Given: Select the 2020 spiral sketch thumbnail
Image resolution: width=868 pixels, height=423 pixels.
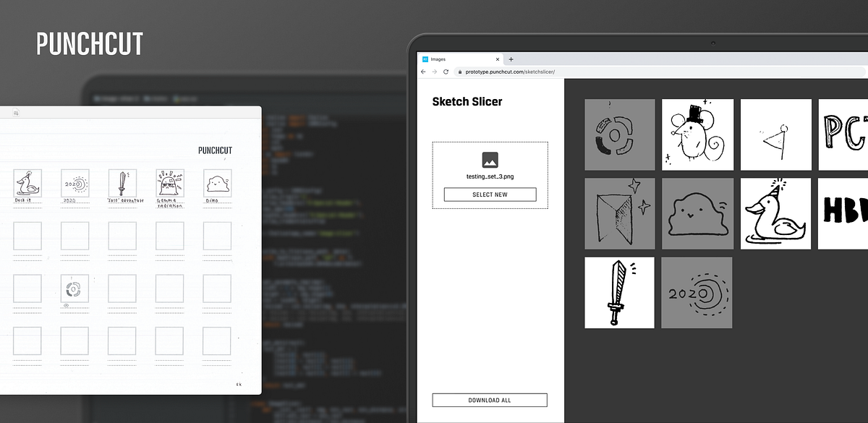Looking at the screenshot, I should pyautogui.click(x=697, y=292).
